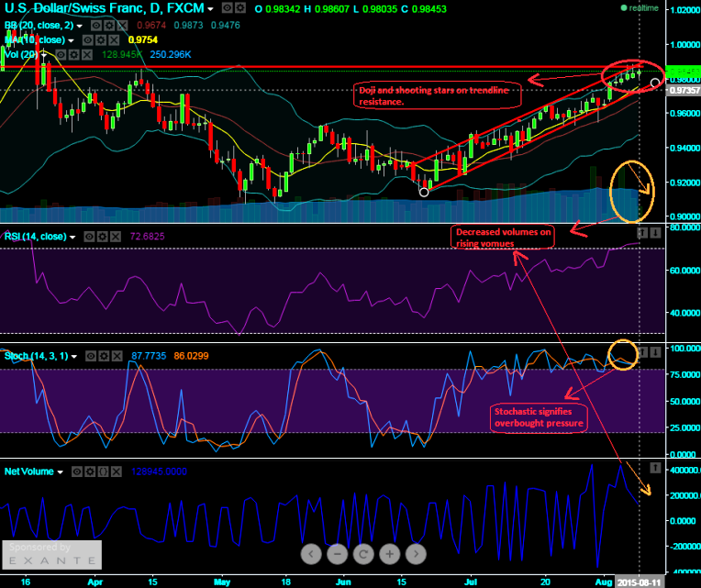Remove the Stoch indicator

pyautogui.click(x=117, y=356)
